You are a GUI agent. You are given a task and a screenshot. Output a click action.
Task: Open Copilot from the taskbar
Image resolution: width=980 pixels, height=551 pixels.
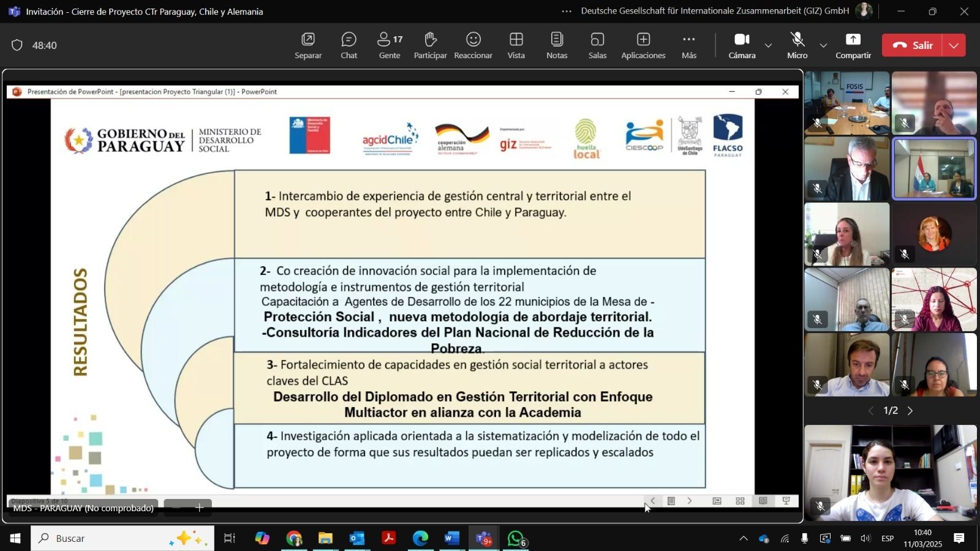coord(262,538)
